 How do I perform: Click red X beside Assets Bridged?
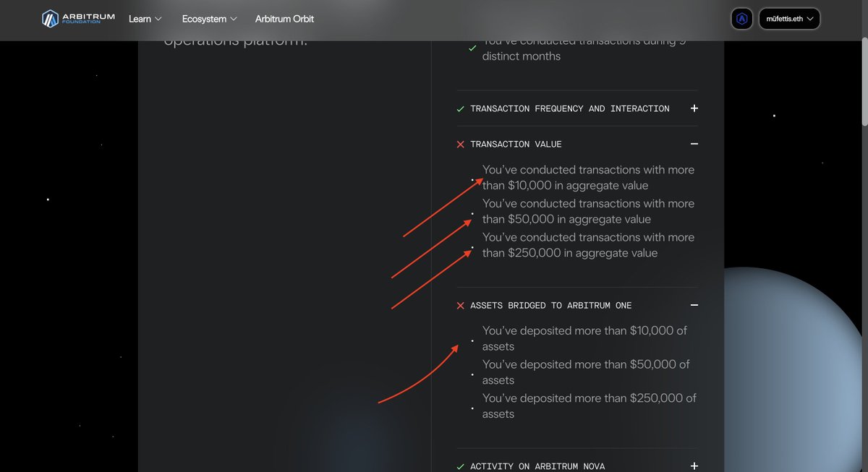(x=461, y=306)
